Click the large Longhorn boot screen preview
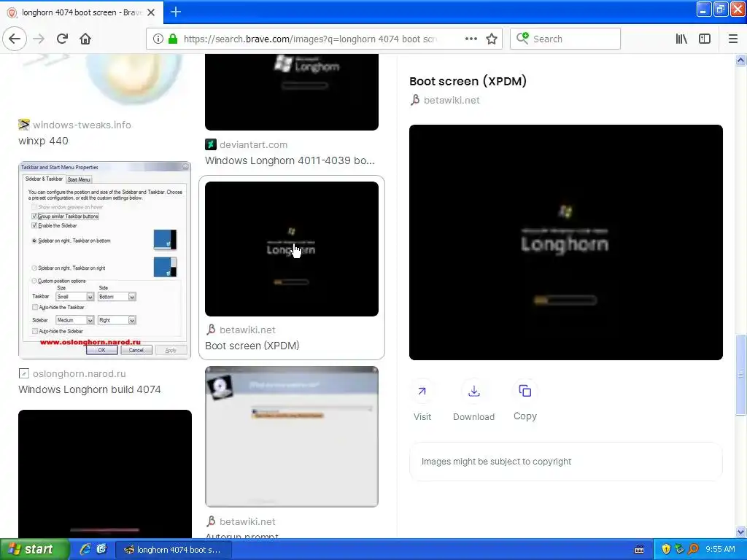This screenshot has height=560, width=747. (565, 242)
